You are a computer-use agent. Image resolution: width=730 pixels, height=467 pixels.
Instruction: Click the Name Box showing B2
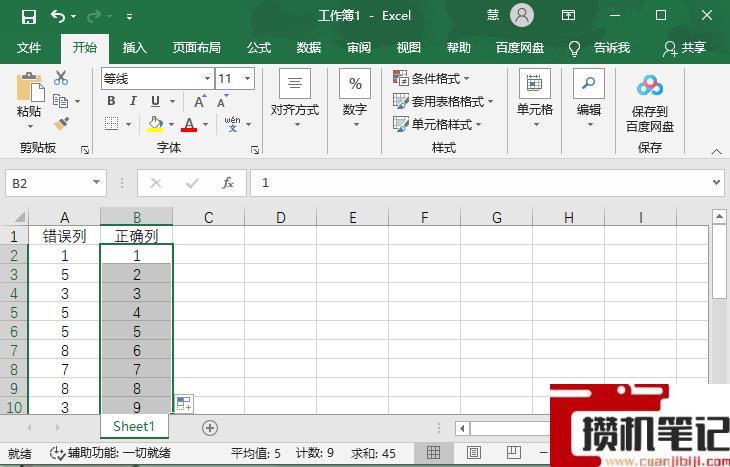pos(56,183)
